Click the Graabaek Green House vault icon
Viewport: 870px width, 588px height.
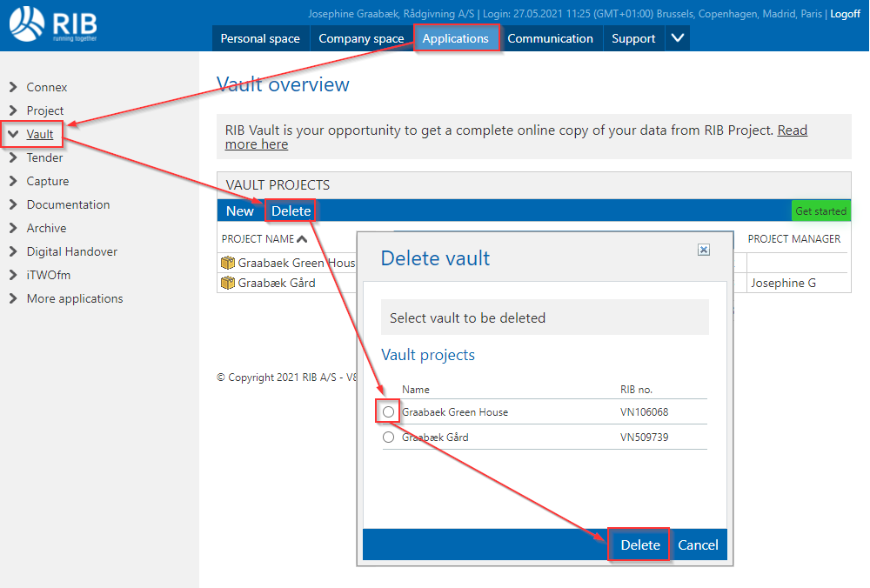229,263
